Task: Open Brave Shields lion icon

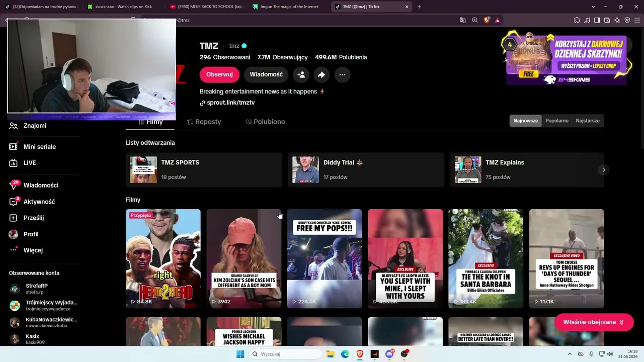Action: click(x=487, y=20)
